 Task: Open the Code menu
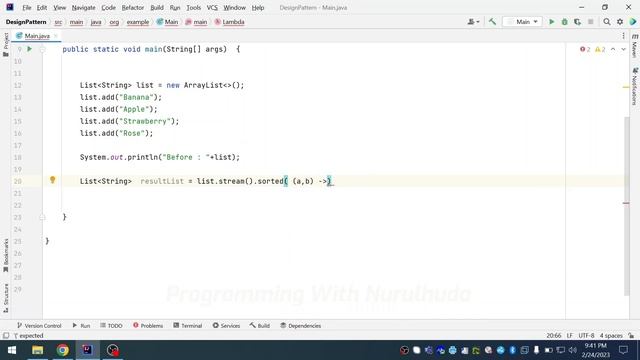[108, 8]
